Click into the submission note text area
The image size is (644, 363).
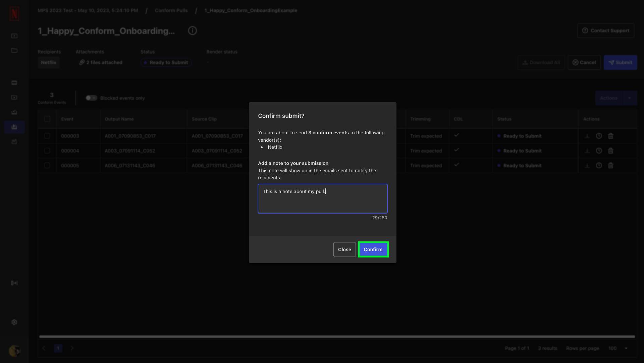[322, 198]
